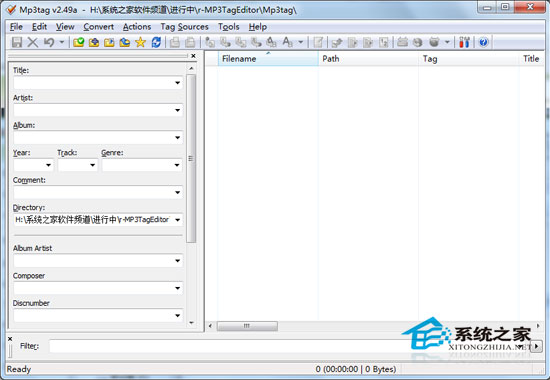Open the View menu
This screenshot has width=550, height=380.
(x=65, y=27)
